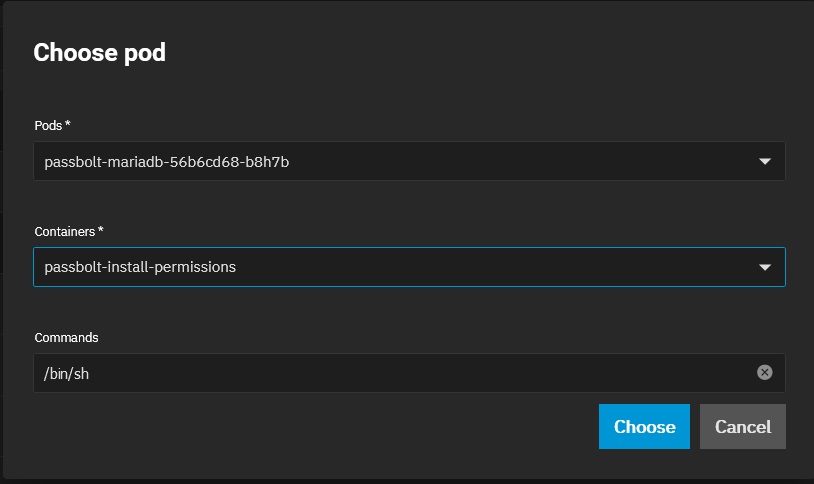Click the dark backdrop left of the dialog
The height and width of the screenshot is (484, 814).
click(x=2, y=242)
